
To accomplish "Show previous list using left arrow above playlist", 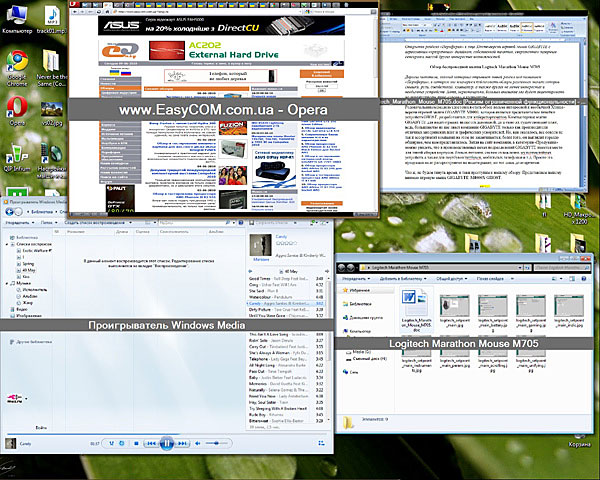I will pyautogui.click(x=251, y=271).
